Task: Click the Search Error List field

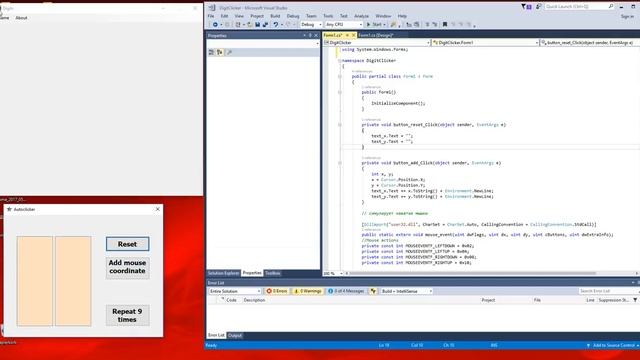Action: click(608, 291)
